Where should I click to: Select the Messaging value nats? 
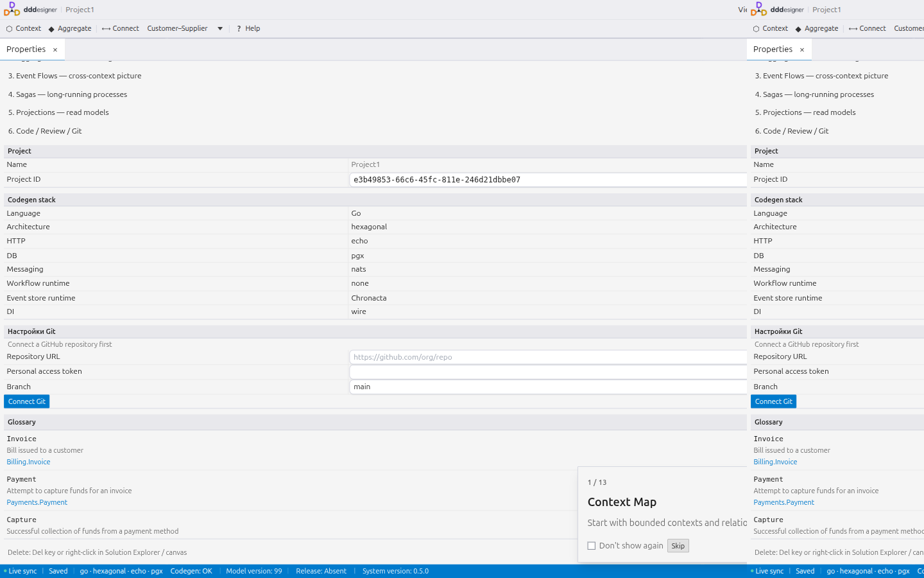click(x=359, y=269)
